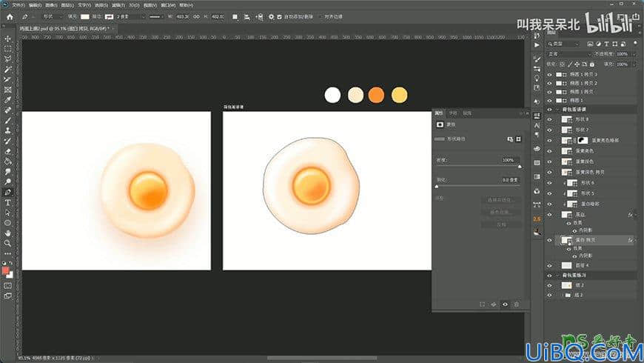Click the density slider handle in Properties

pyautogui.click(x=520, y=167)
